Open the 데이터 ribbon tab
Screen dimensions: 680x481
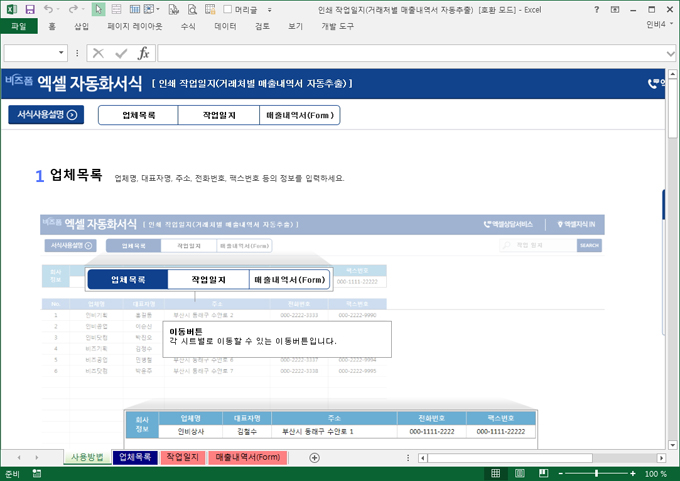click(x=226, y=26)
